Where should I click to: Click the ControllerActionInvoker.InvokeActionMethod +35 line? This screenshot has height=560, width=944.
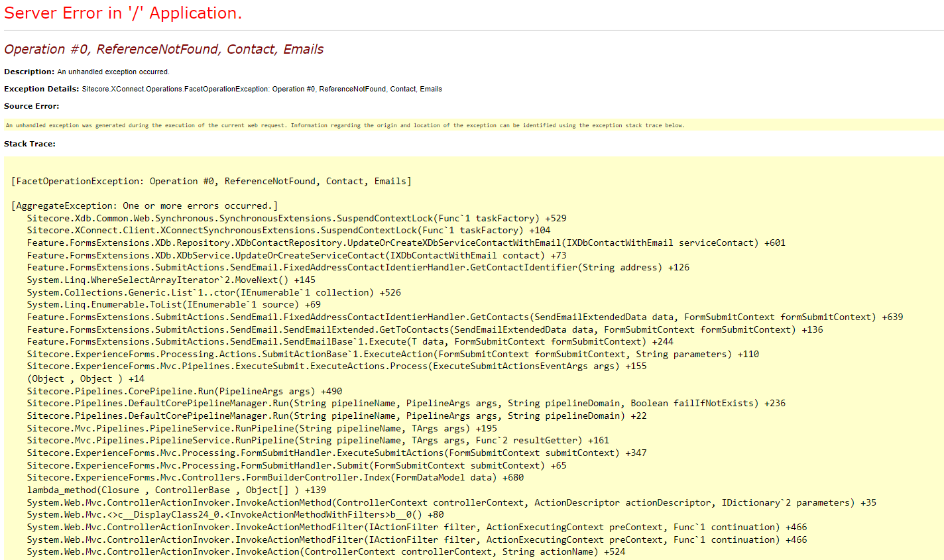[451, 502]
